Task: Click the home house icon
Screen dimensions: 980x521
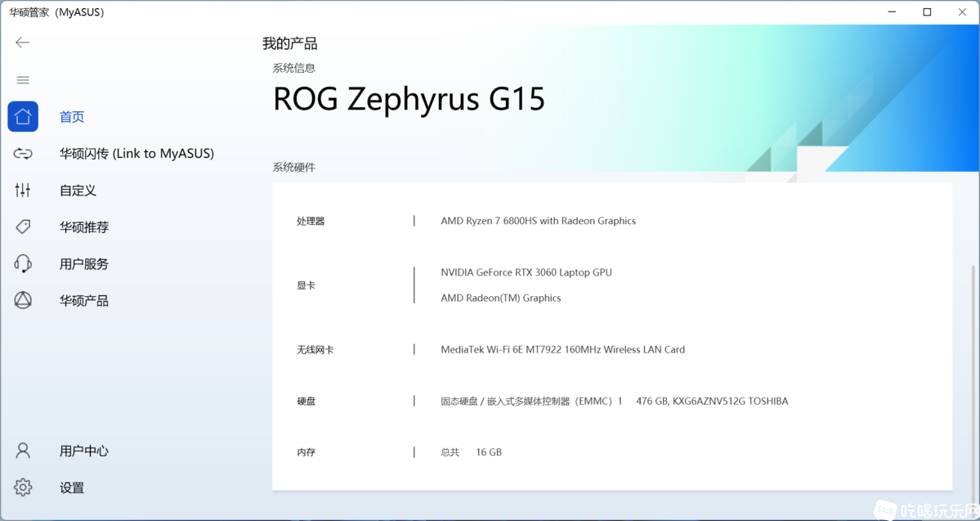Action: tap(23, 116)
